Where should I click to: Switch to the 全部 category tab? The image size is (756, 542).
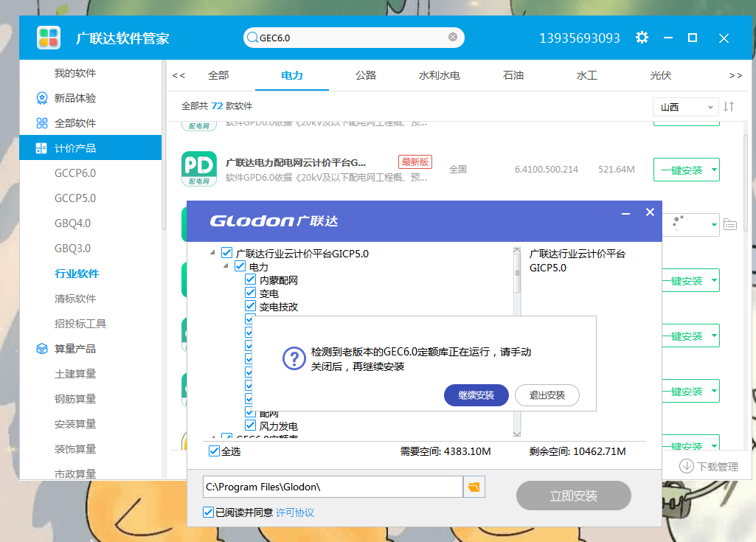[x=218, y=75]
